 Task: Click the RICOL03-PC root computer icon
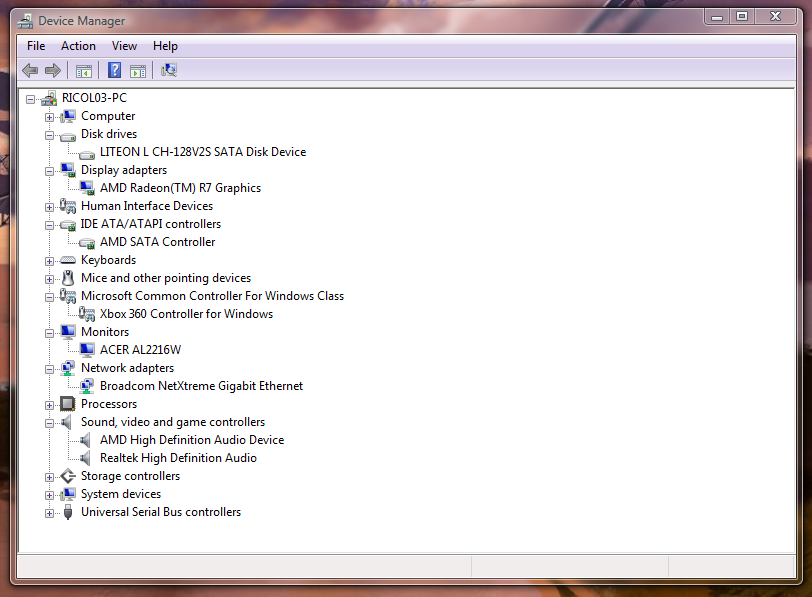click(49, 98)
